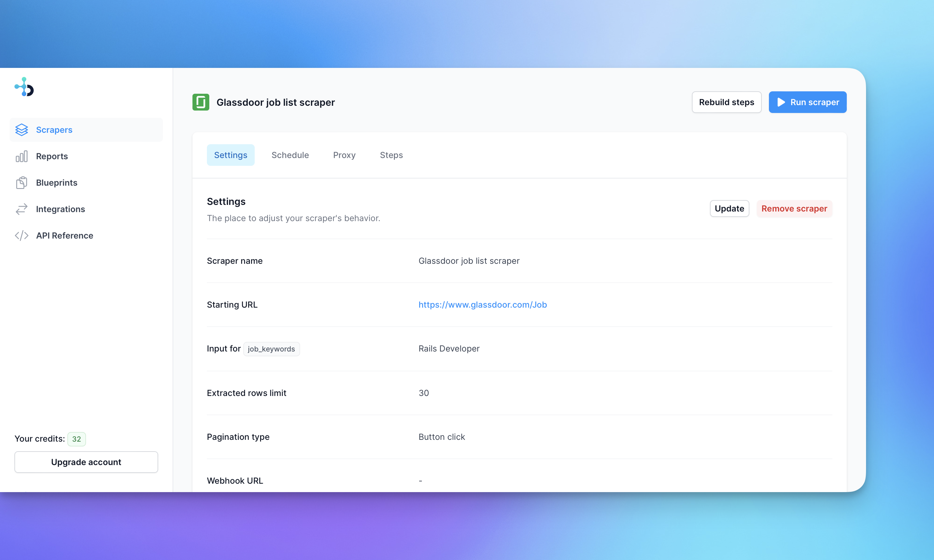Click the Upgrade account button
934x560 pixels.
click(86, 462)
